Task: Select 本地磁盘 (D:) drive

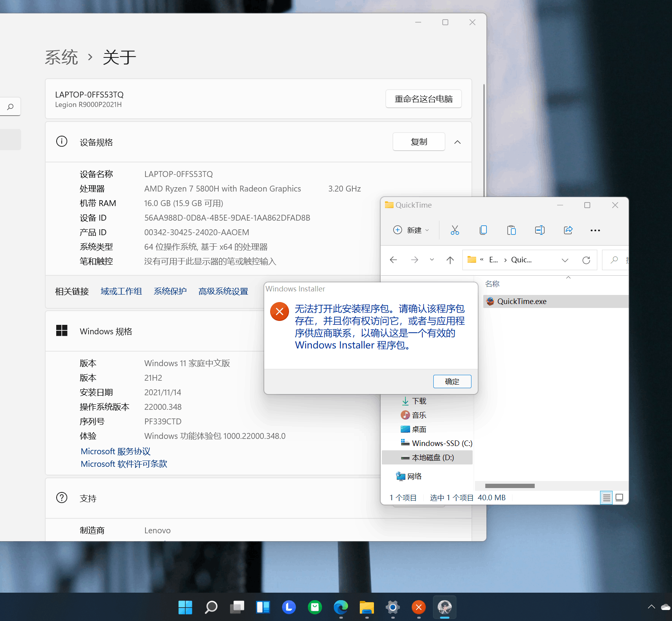Action: [x=427, y=458]
